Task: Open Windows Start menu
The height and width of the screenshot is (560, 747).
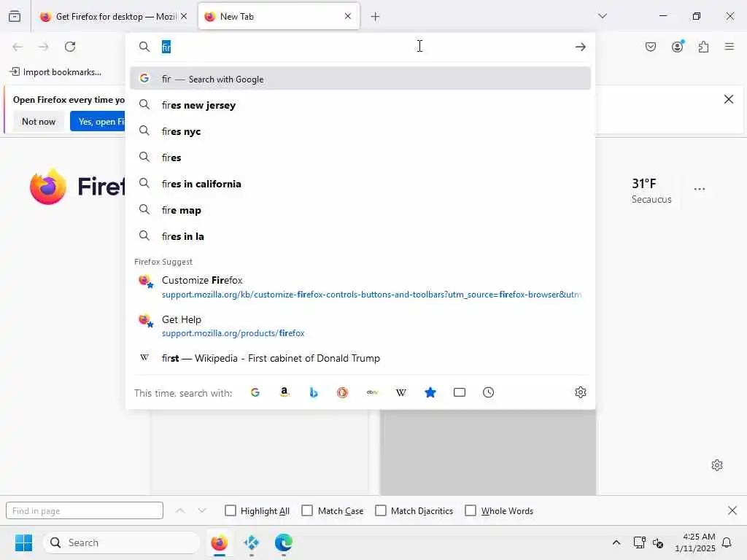Action: (x=23, y=542)
